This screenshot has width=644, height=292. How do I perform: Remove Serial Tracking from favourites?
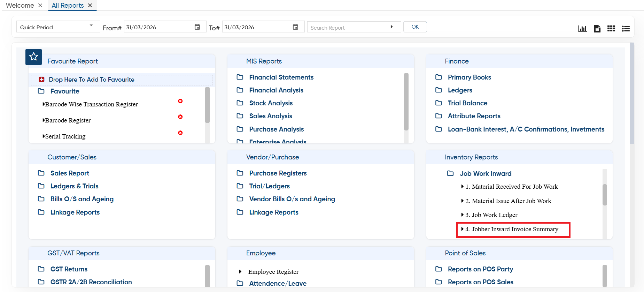[180, 133]
